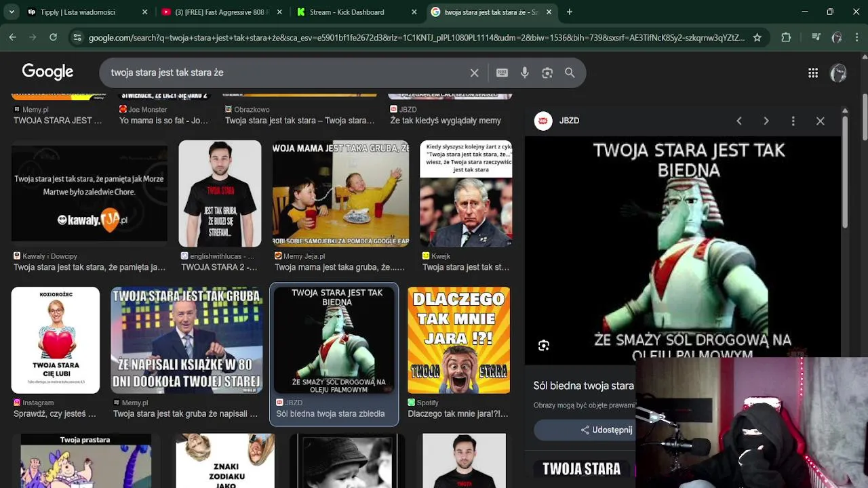
Task: Open the Twoja stara jest tak gruba thumbnail
Action: coord(186,340)
